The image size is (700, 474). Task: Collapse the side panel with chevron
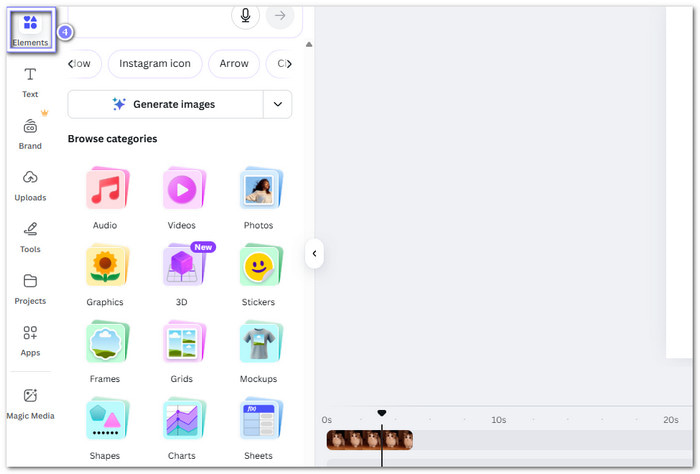[314, 254]
